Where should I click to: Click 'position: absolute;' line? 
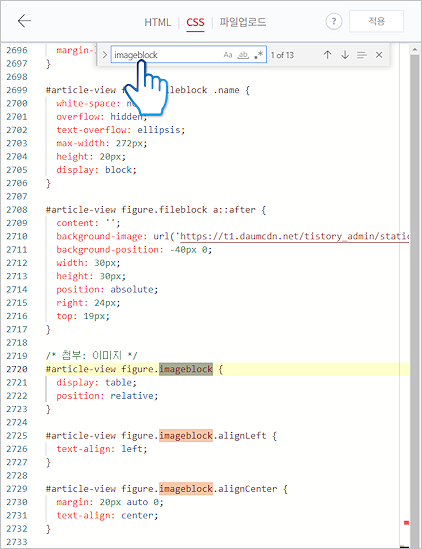[107, 290]
